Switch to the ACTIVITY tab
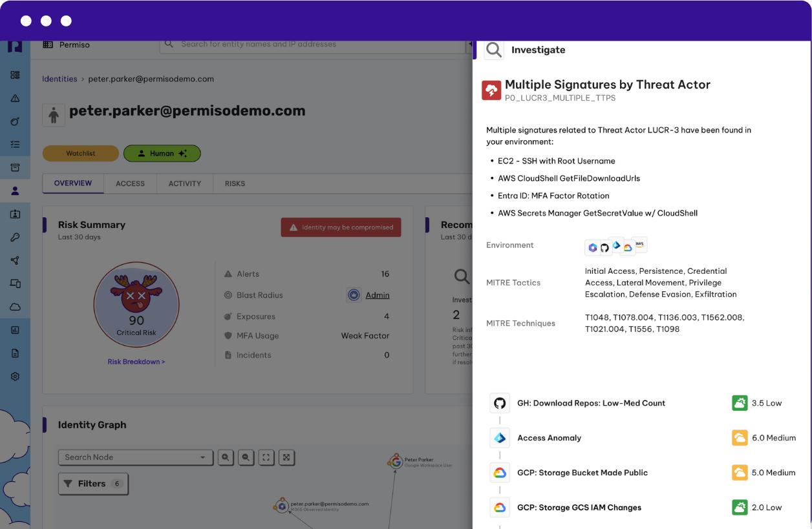Screen dimensions: 812x529 tap(185, 183)
